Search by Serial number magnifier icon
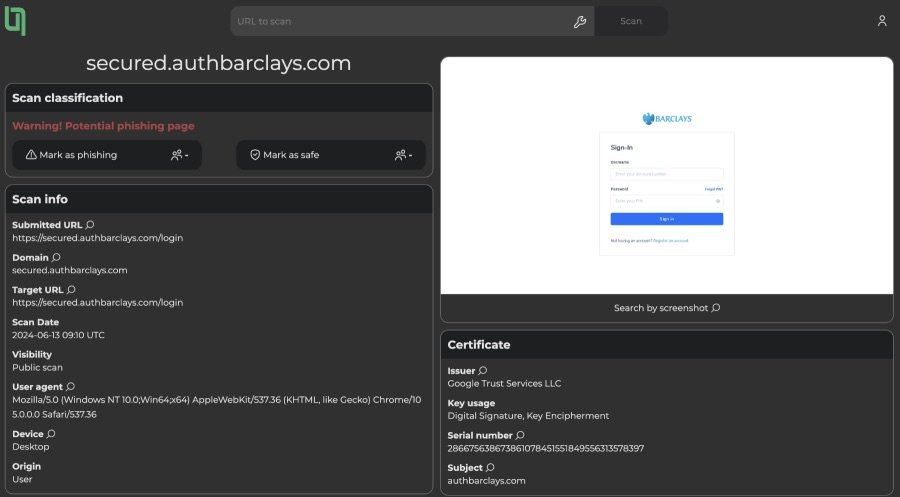The image size is (900, 497). point(520,435)
